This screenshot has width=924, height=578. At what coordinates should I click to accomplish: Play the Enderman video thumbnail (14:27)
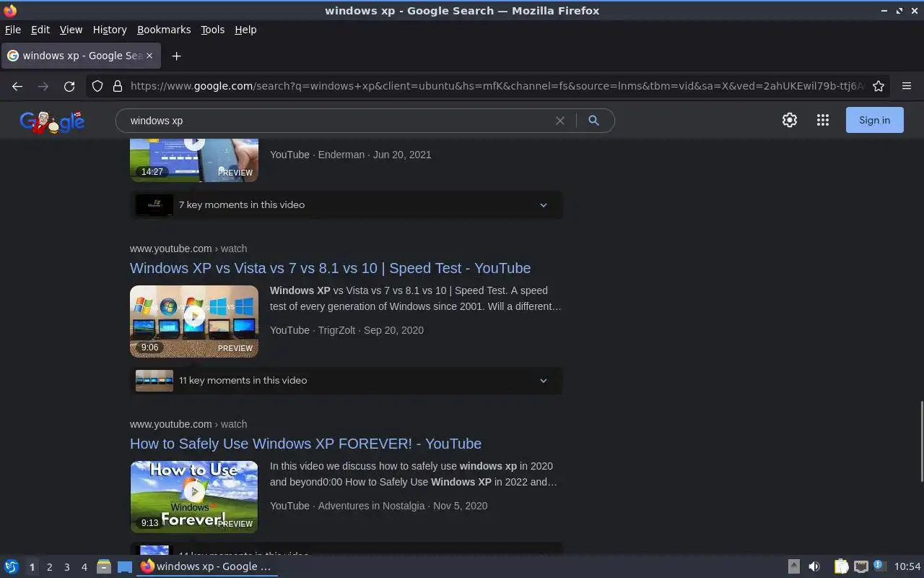coord(194,160)
